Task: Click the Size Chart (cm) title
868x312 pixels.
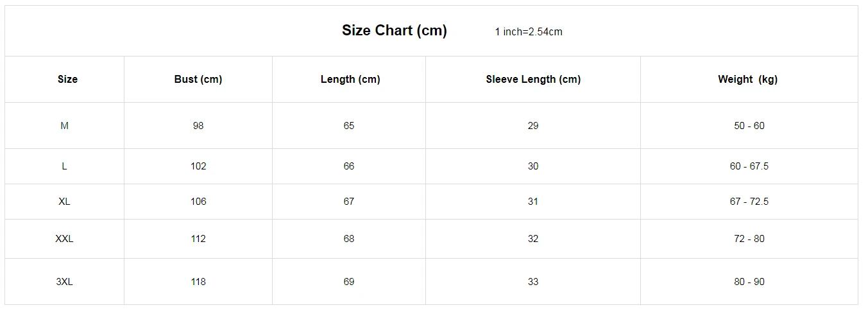Action: tap(394, 30)
